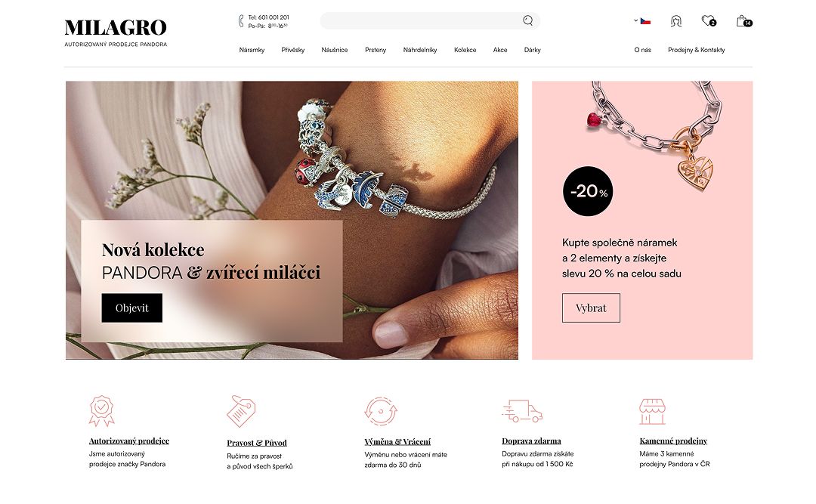Open the Náramky menu item
The width and height of the screenshot is (816, 504).
pos(252,50)
